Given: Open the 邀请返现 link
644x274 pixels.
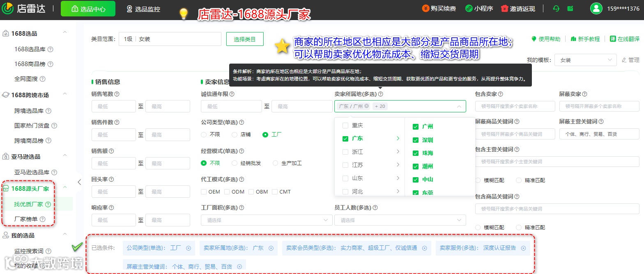Looking at the screenshot, I should click(x=518, y=9).
